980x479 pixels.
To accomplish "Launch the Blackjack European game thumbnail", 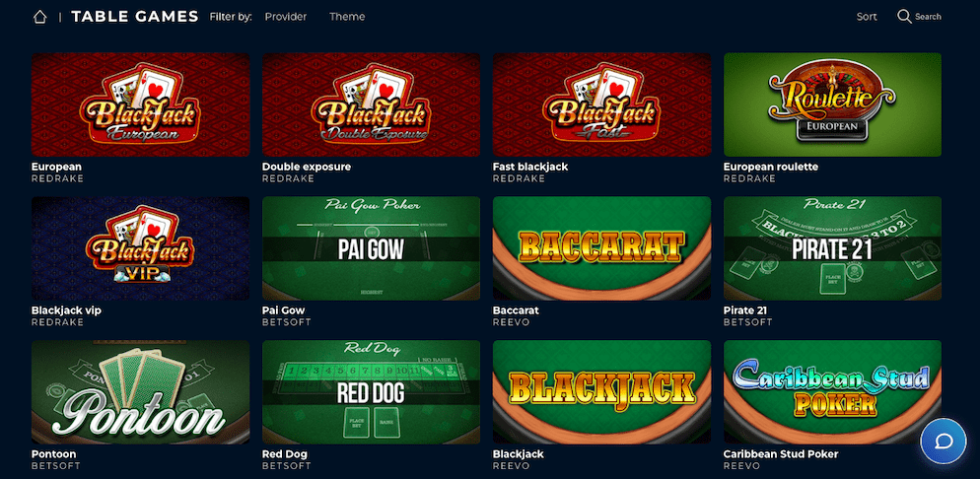I will pos(141,104).
